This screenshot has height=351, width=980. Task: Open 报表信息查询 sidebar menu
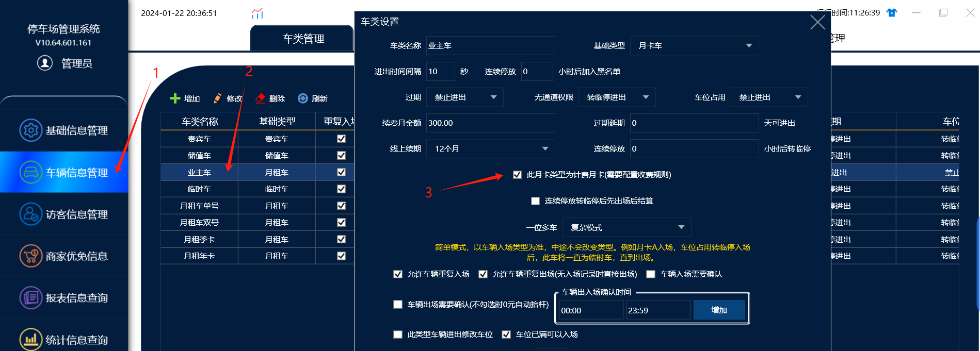64,297
